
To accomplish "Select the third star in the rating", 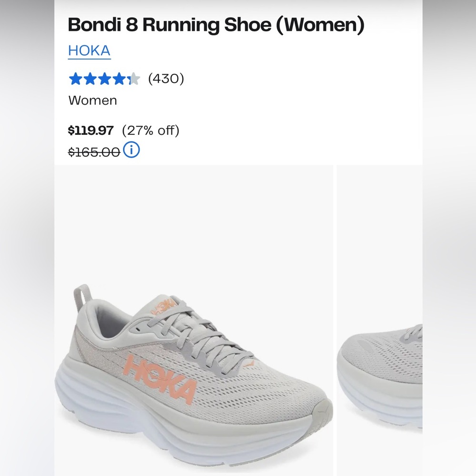I will (104, 78).
